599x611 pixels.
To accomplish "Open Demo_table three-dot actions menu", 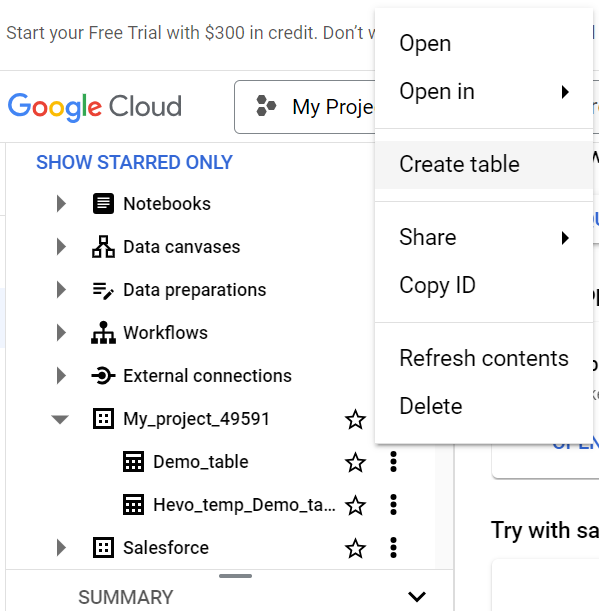I will (393, 462).
